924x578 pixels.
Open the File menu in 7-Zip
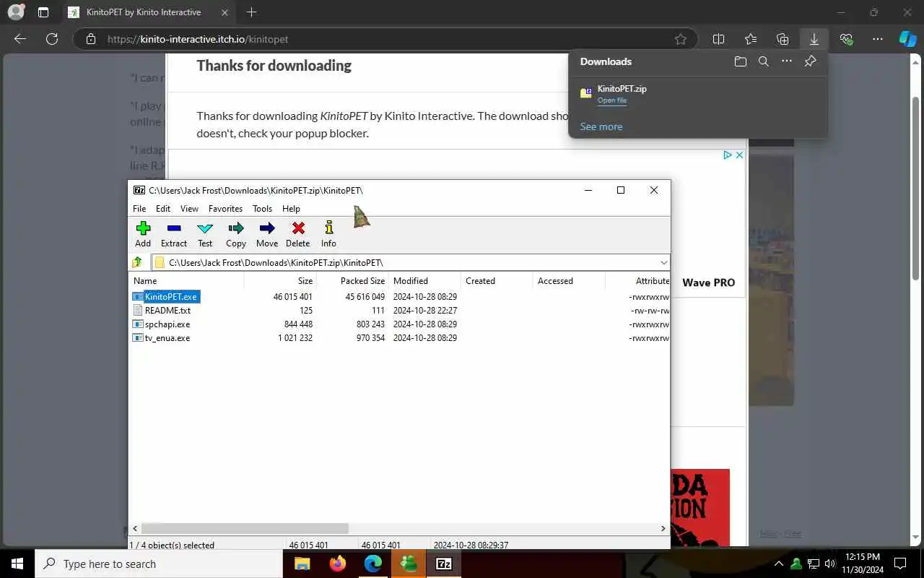pyautogui.click(x=139, y=209)
